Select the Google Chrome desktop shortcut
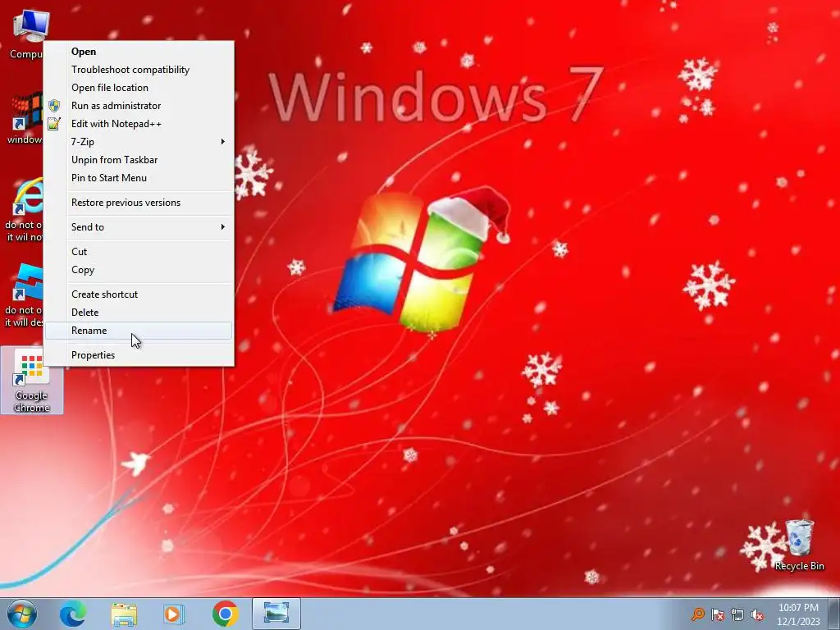Screen dimensions: 840x630 [32, 381]
